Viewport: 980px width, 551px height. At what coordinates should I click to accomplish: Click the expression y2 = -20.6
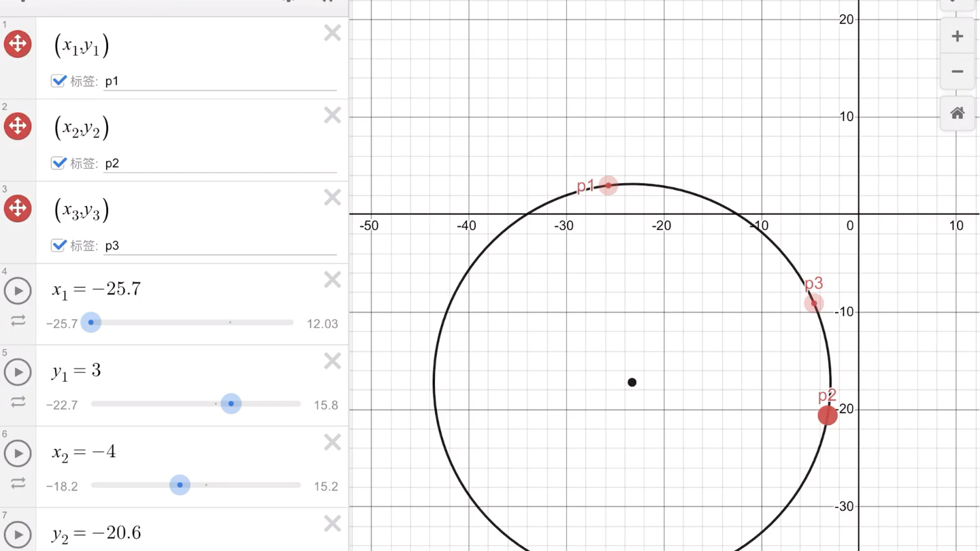[x=97, y=533]
